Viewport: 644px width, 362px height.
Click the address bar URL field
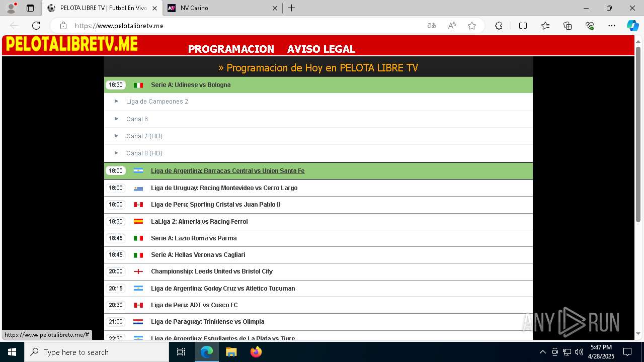click(x=247, y=26)
